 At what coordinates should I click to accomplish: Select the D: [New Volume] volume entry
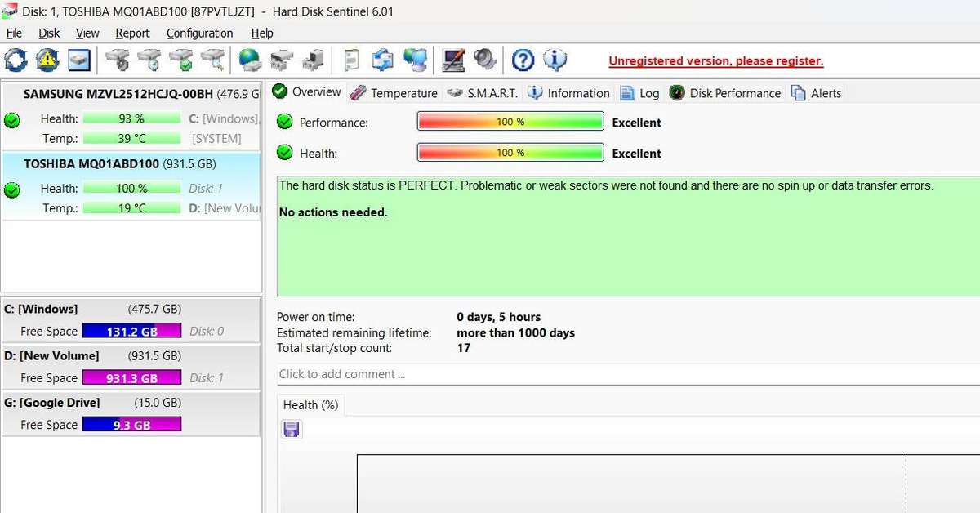(131, 367)
